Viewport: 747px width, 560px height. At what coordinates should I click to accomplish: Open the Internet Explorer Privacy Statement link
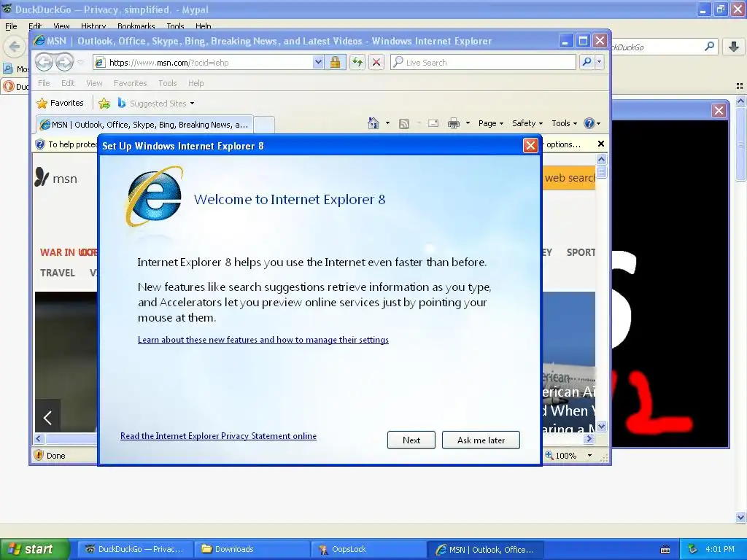point(218,436)
